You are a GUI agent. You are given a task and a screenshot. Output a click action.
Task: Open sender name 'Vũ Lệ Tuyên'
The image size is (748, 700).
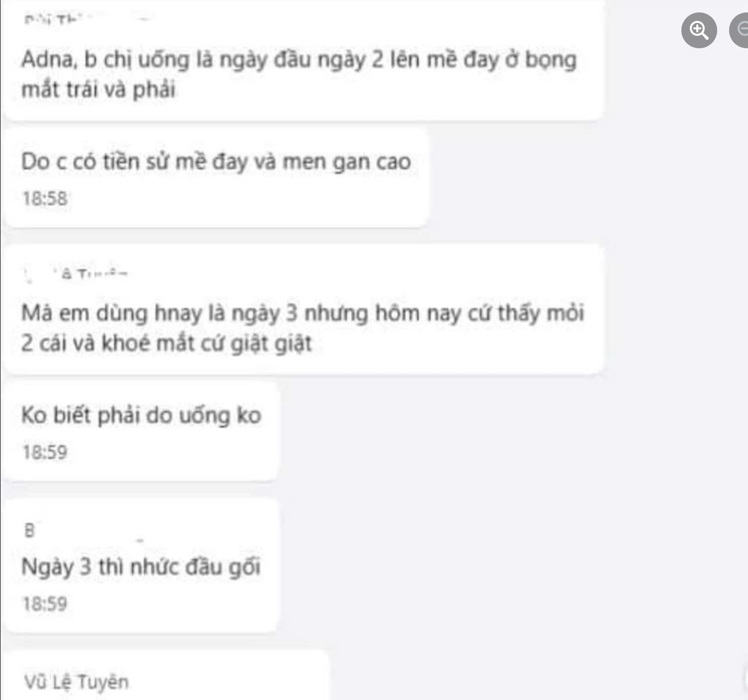(77, 682)
